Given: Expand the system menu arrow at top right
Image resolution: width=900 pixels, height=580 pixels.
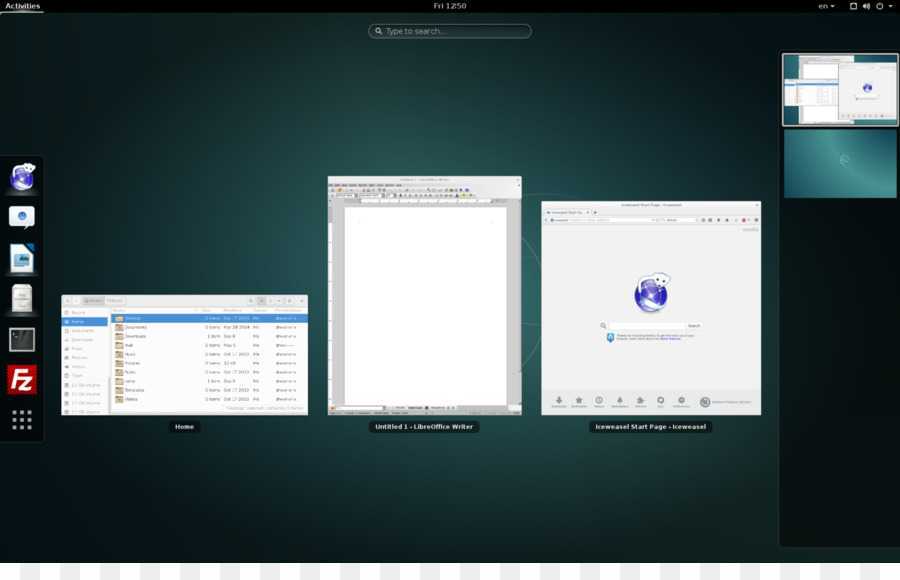Looking at the screenshot, I should pyautogui.click(x=890, y=6).
